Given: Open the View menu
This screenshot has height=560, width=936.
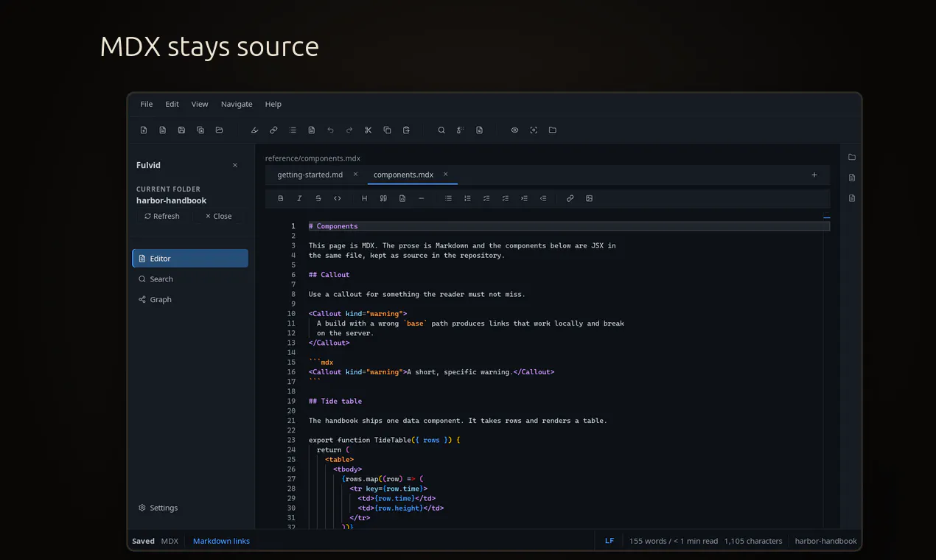Looking at the screenshot, I should pyautogui.click(x=200, y=104).
